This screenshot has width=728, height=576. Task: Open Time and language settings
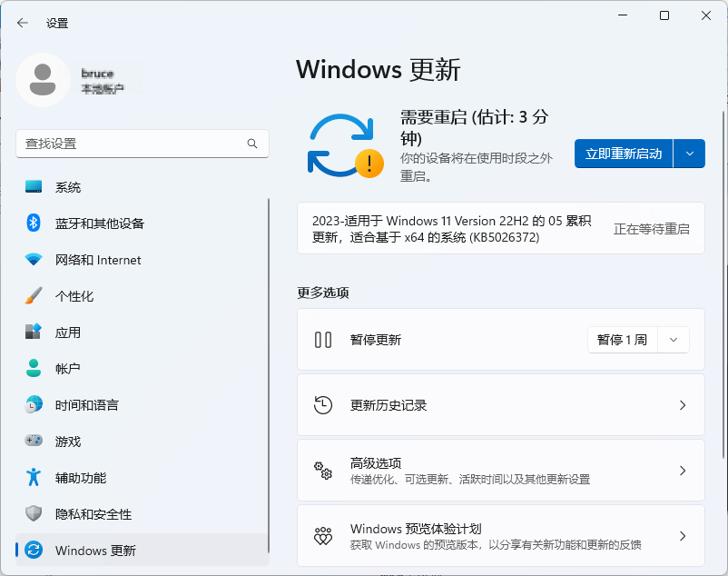click(x=86, y=405)
